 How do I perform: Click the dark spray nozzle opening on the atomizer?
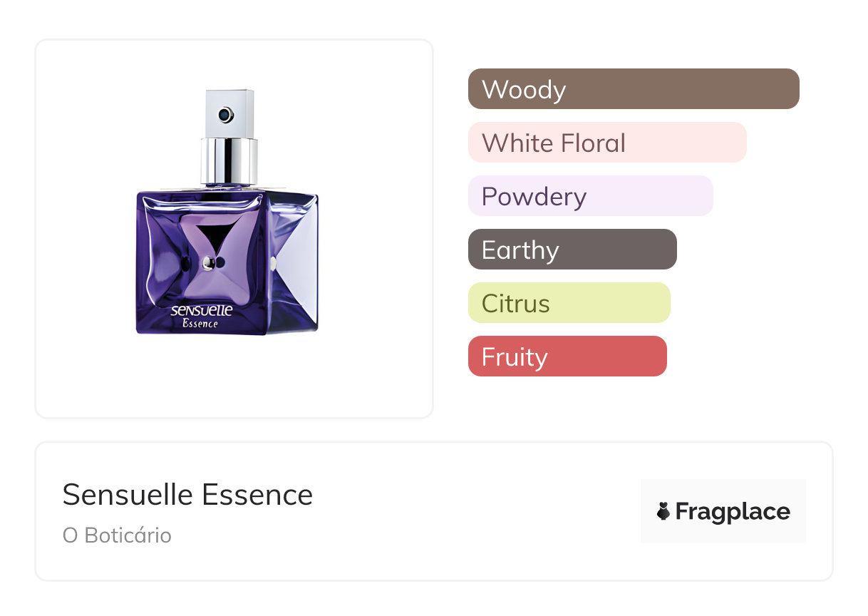(x=226, y=115)
